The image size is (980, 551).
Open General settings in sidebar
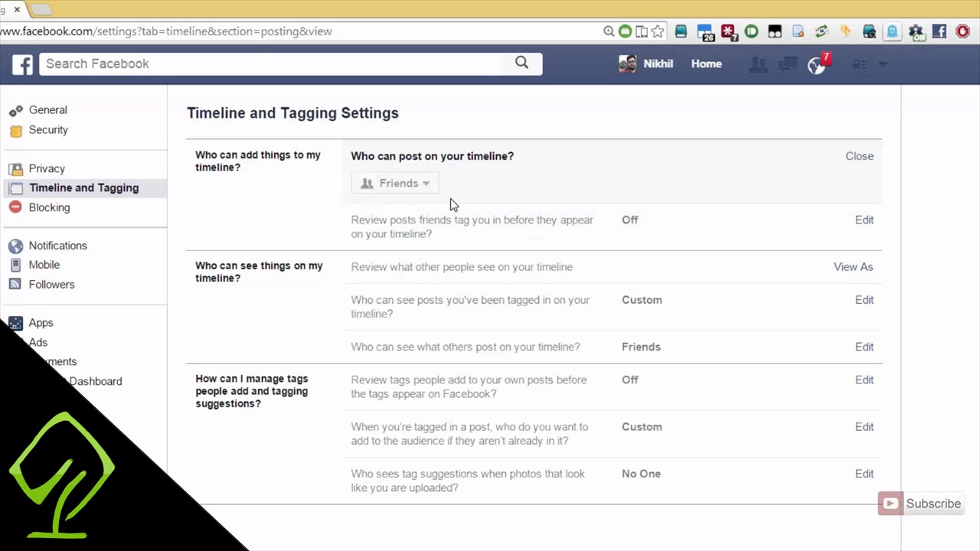(48, 110)
